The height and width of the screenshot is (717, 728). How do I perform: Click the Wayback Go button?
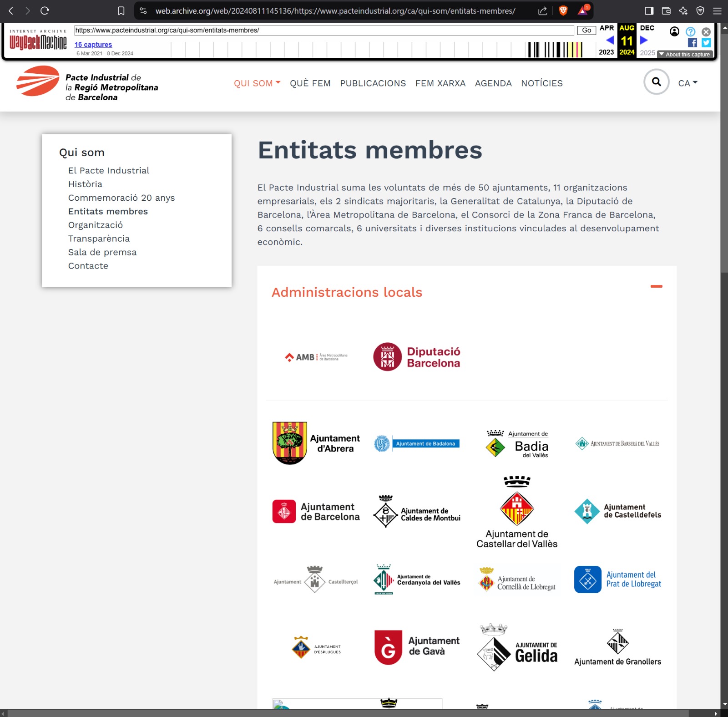click(586, 30)
